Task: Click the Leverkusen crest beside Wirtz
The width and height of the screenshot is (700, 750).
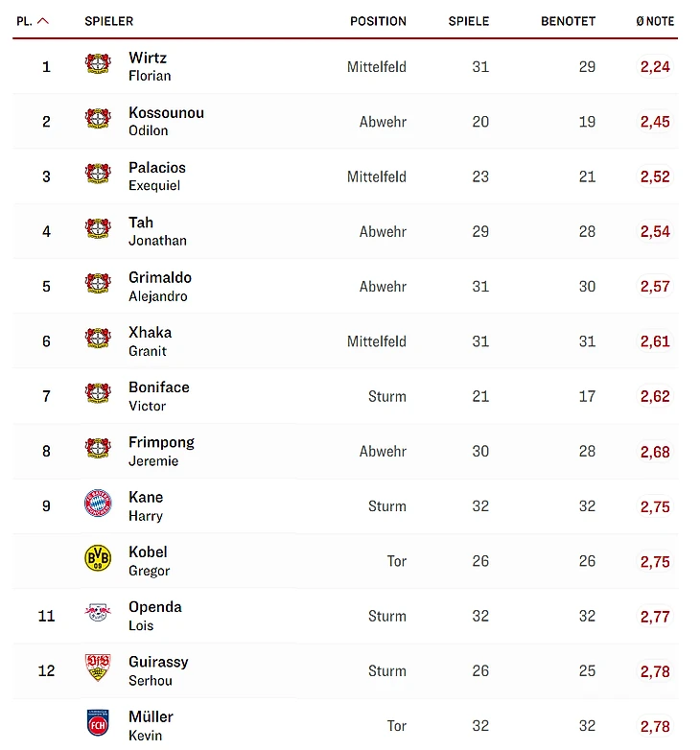Action: click(98, 65)
